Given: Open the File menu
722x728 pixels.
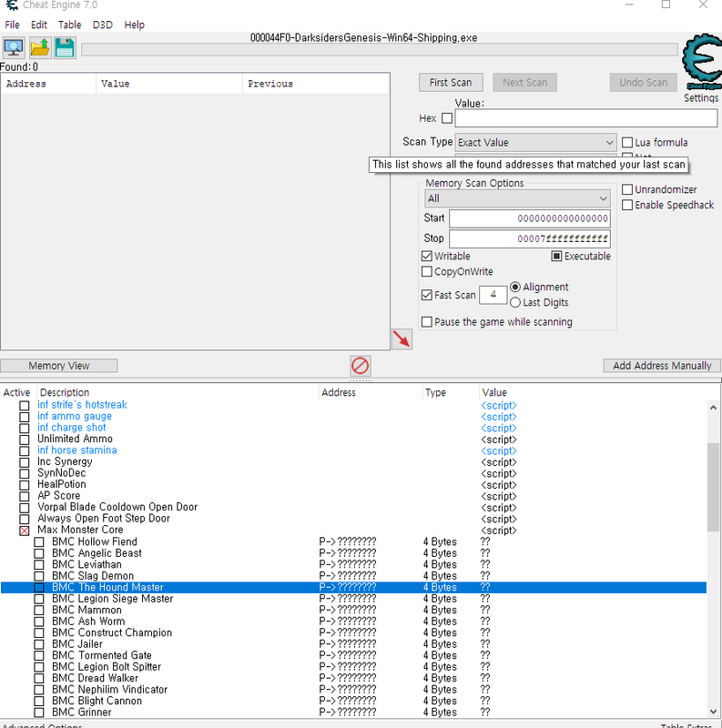Looking at the screenshot, I should [x=12, y=25].
